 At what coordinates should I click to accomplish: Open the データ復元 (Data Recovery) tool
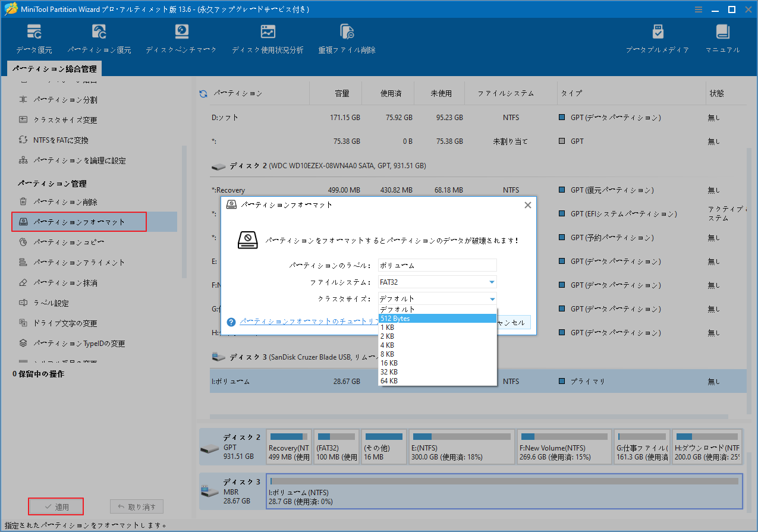coord(34,39)
